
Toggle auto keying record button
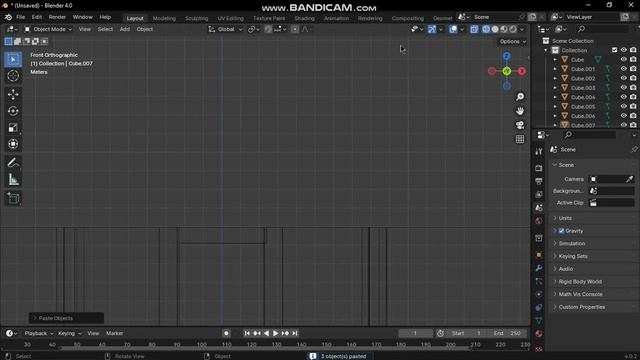[x=226, y=333]
